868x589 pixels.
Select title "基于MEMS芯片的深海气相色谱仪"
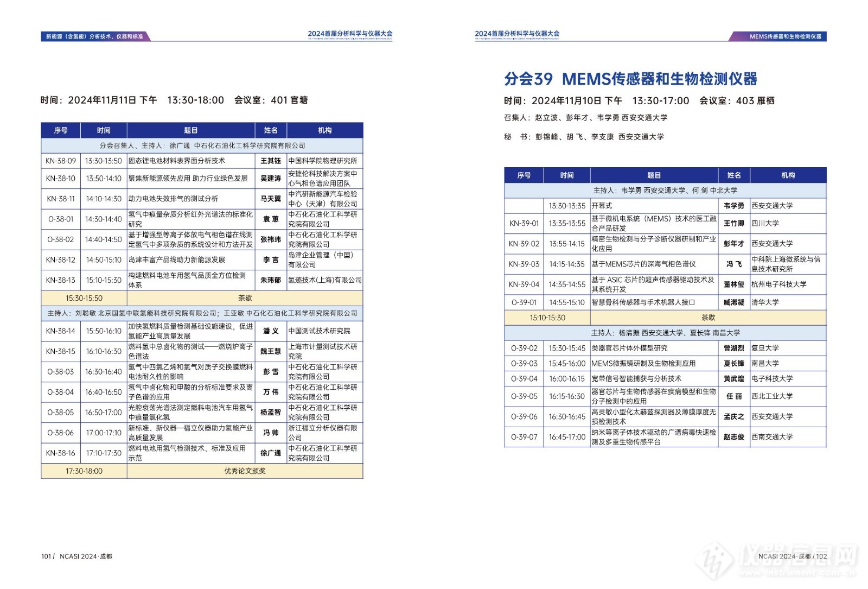[x=643, y=264]
